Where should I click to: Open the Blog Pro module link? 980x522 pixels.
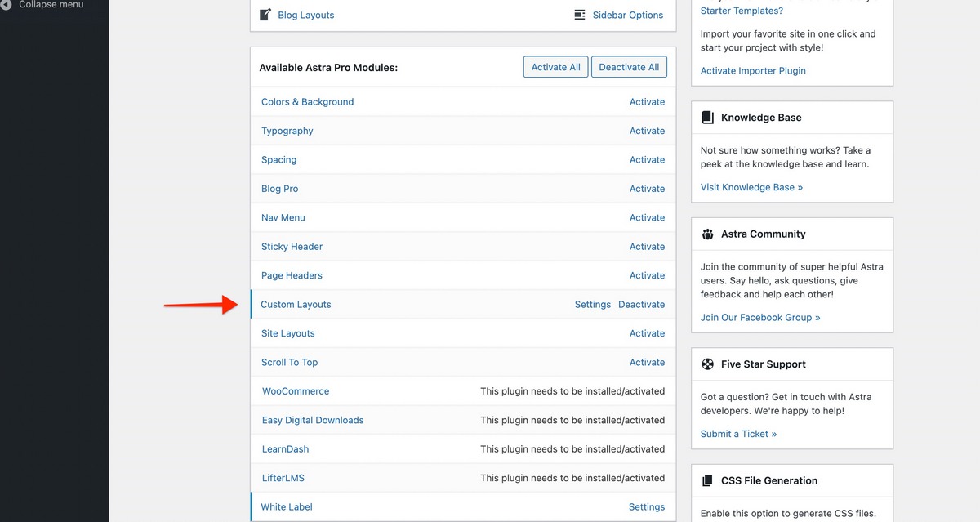pyautogui.click(x=279, y=189)
